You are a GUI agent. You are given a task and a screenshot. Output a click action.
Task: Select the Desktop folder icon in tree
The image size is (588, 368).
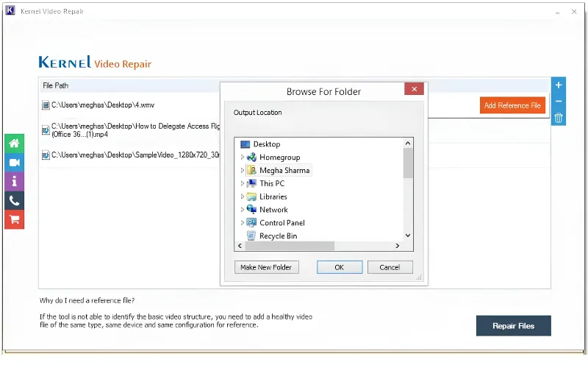tap(245, 144)
